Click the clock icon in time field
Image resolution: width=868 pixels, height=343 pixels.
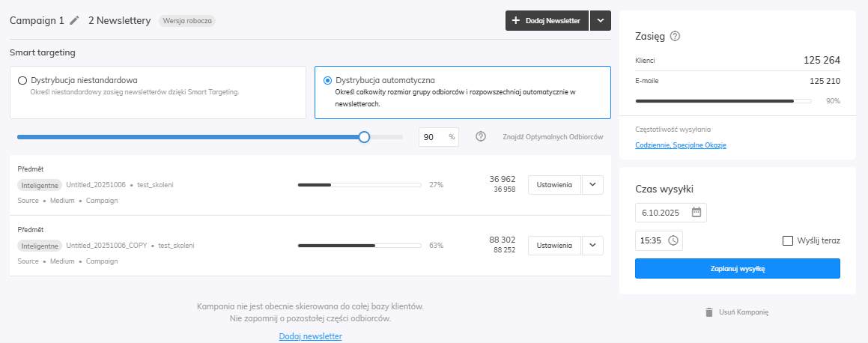[673, 240]
